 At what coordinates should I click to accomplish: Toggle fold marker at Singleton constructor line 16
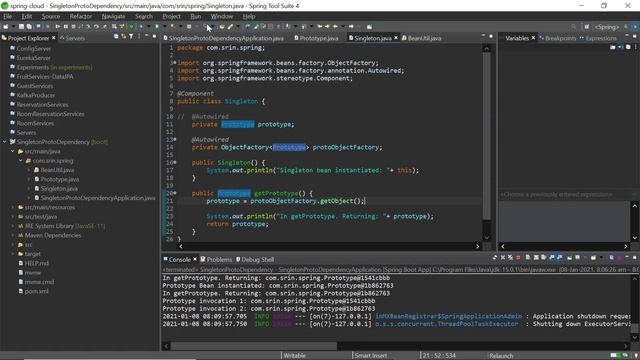(x=175, y=162)
